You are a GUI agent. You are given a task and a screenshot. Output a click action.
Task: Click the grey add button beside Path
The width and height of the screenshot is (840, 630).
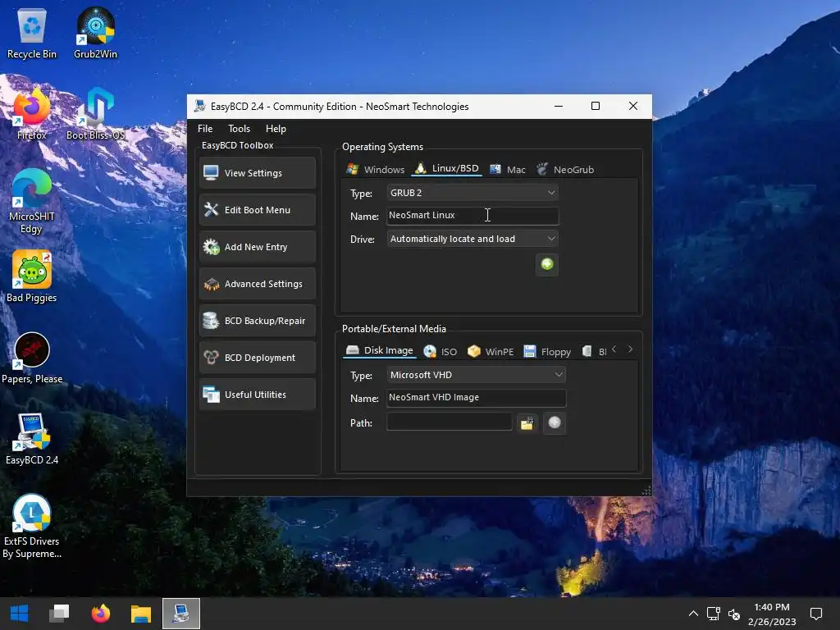555,423
